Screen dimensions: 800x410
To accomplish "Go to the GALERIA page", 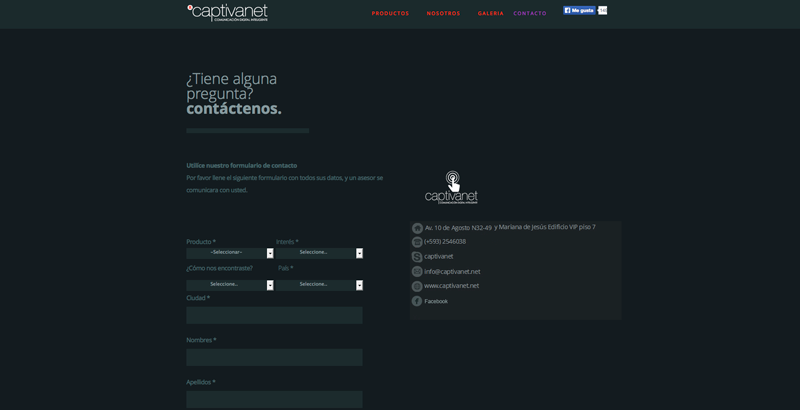I will (x=490, y=14).
